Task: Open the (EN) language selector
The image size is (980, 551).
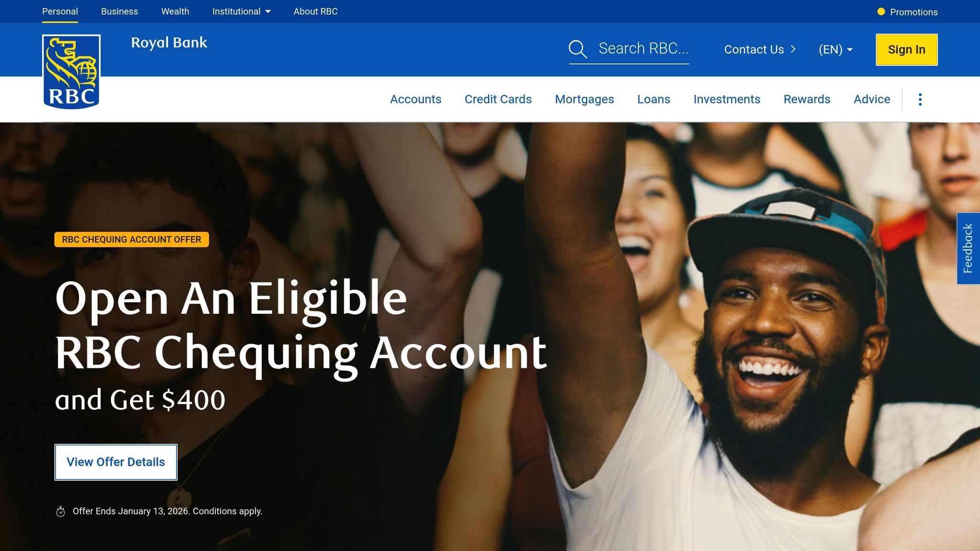Action: coord(835,49)
